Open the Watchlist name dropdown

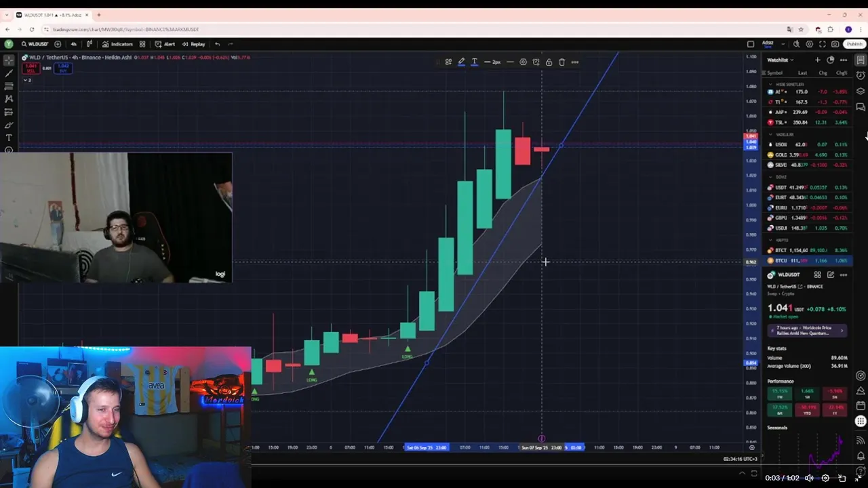coord(780,60)
